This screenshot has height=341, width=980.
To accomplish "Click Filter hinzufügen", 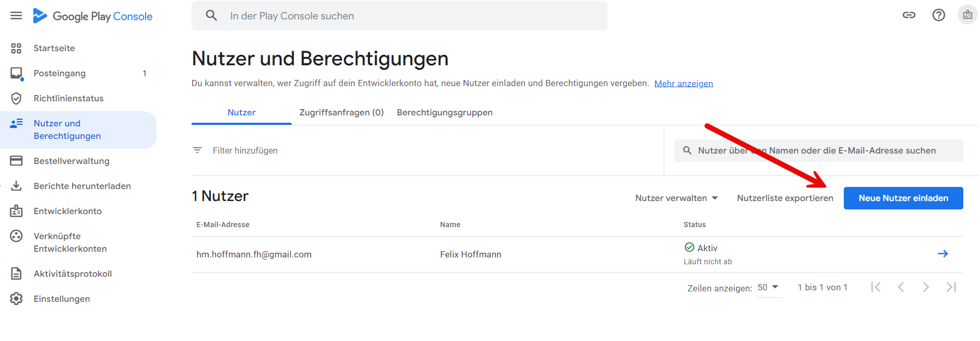I will [245, 150].
